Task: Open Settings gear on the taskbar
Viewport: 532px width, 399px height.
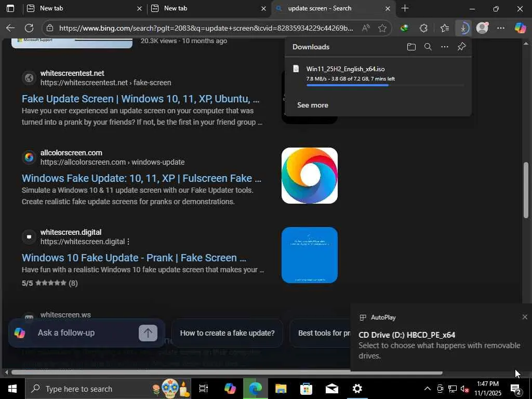Action: (357, 389)
